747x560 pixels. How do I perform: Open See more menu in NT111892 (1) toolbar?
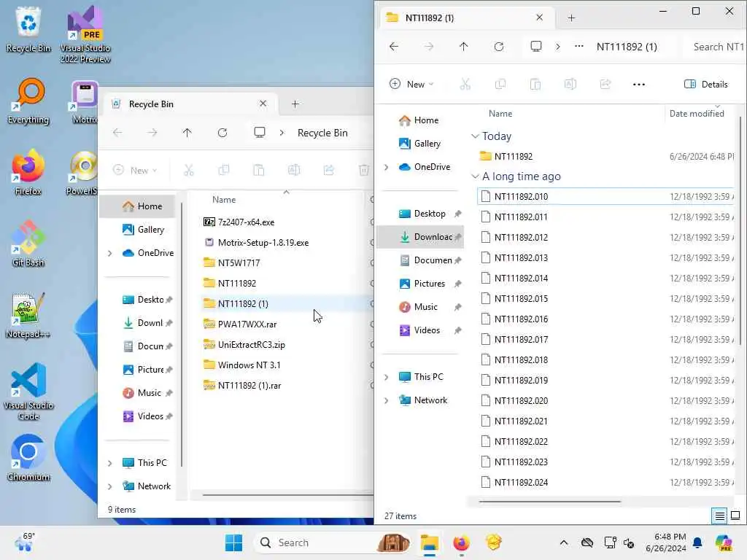pyautogui.click(x=639, y=85)
